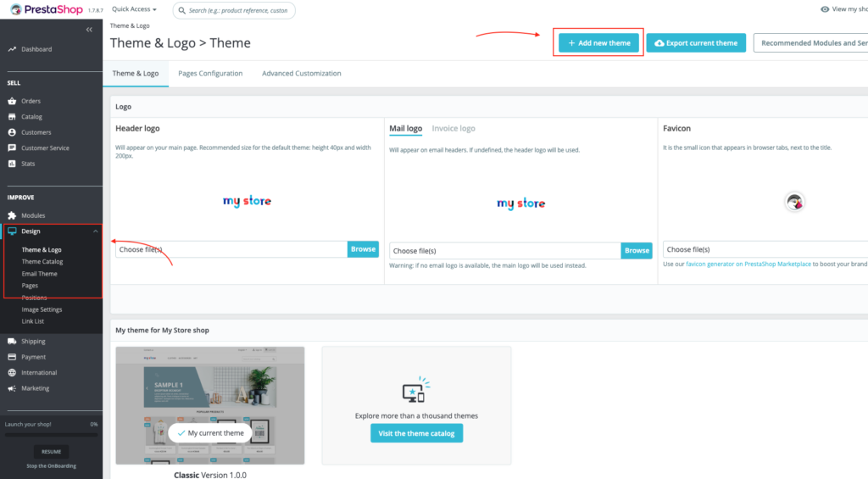Select the Invoice logo tab

(x=453, y=129)
